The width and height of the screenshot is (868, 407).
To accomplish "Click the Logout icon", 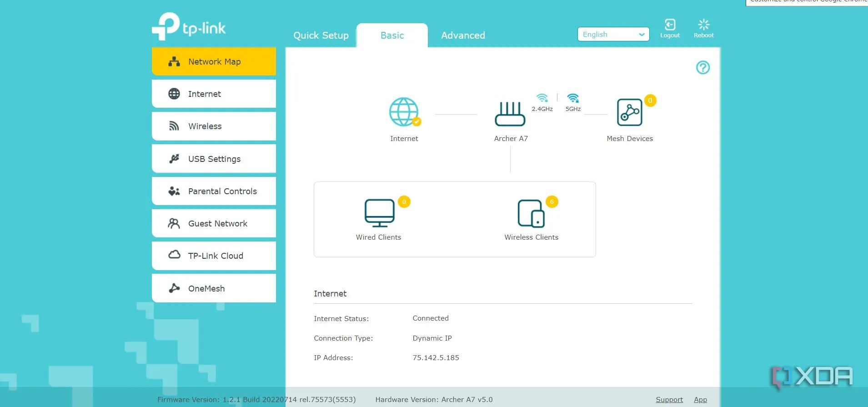I will tap(670, 25).
